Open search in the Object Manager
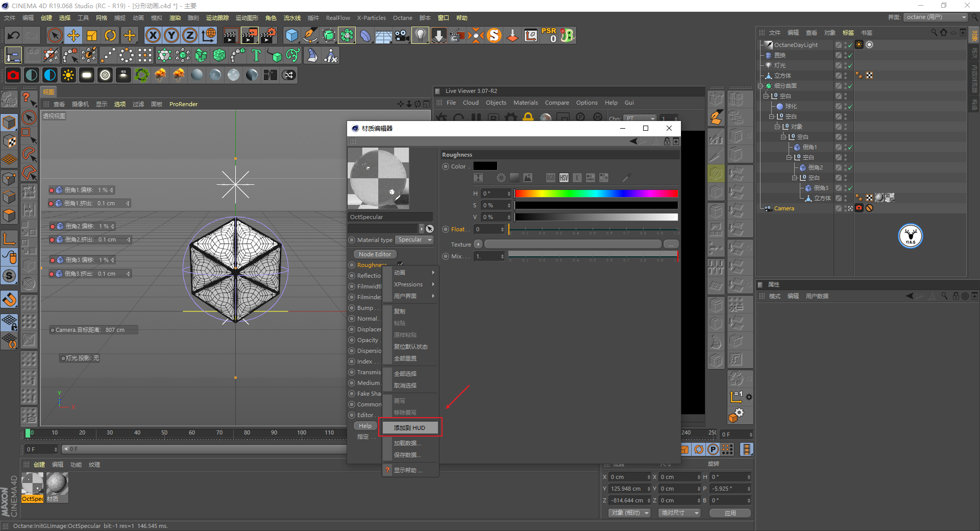This screenshot has width=980, height=531. coord(934,32)
